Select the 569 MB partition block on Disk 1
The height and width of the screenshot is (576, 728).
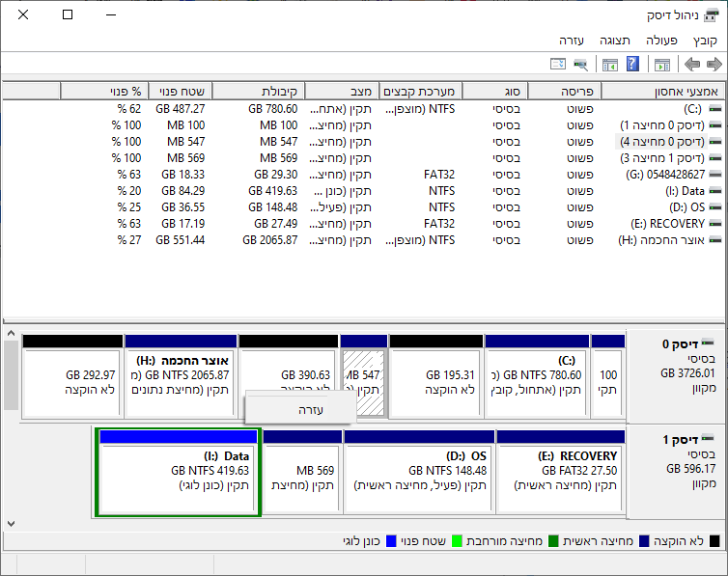pyautogui.click(x=302, y=472)
